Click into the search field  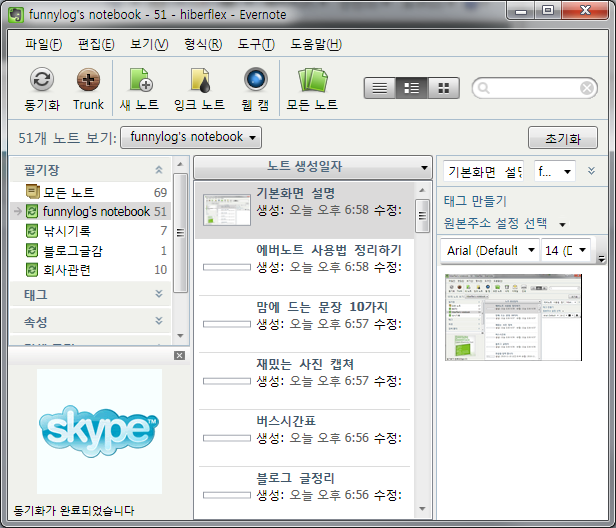click(x=532, y=88)
